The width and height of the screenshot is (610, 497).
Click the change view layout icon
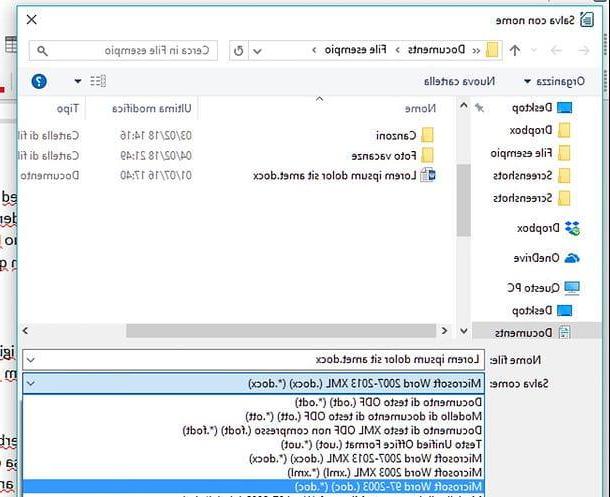[x=98, y=81]
